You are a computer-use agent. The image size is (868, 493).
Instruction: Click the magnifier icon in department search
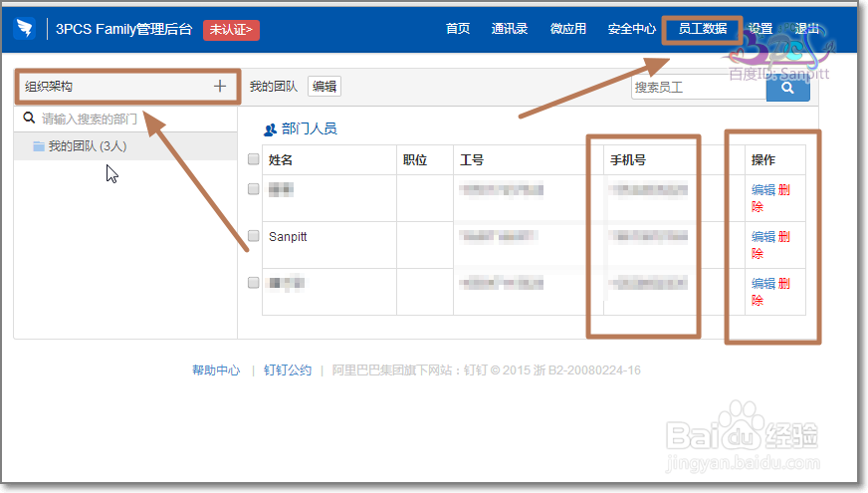pyautogui.click(x=29, y=118)
